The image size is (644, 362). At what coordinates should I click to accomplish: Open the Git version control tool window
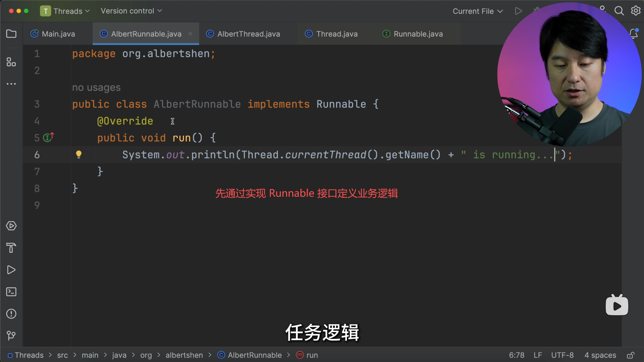tap(11, 336)
